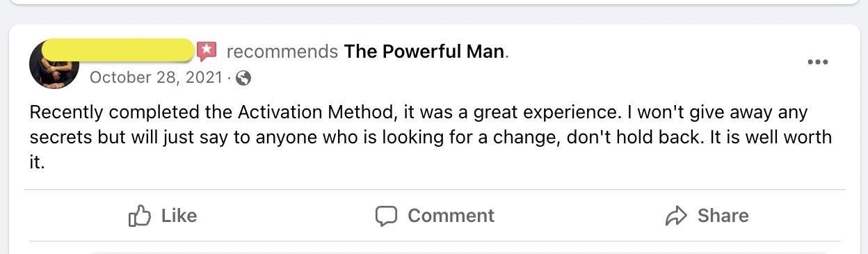Open The Powerful Man page link

pyautogui.click(x=424, y=51)
